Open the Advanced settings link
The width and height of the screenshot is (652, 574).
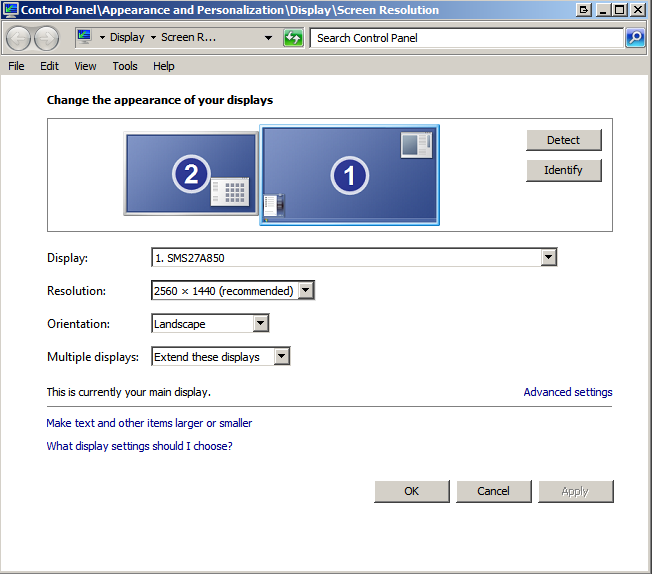567,392
